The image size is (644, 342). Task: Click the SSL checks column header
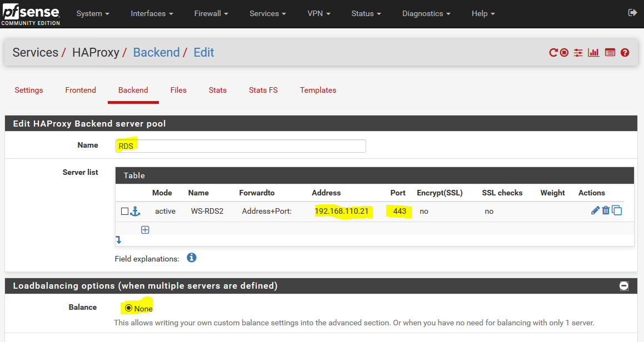pos(502,193)
